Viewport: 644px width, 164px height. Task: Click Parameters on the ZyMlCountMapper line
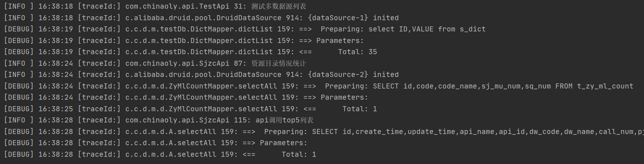click(344, 97)
